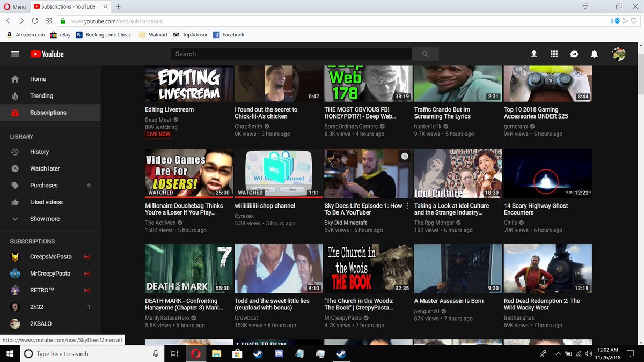Screen dimensions: 644x362
Task: Open the DEATH MARK video thumbnail
Action: coord(189,269)
